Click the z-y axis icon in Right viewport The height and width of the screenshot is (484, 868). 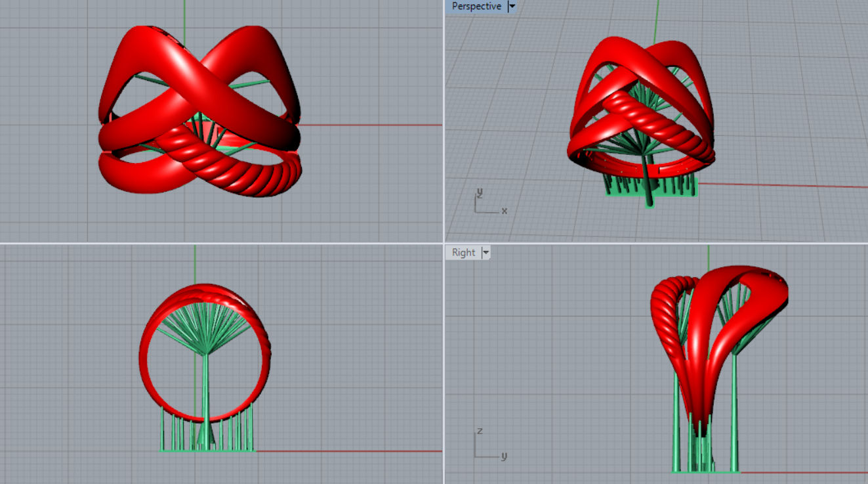point(488,446)
